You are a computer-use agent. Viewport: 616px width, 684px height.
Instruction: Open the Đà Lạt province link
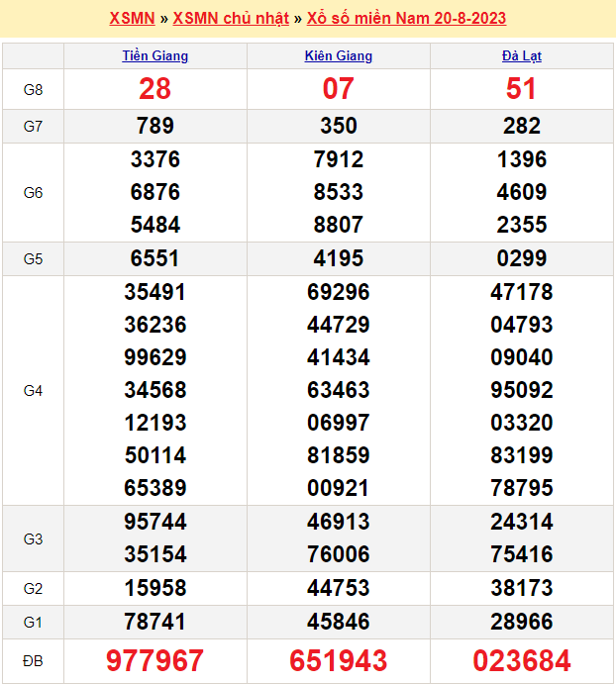click(522, 55)
